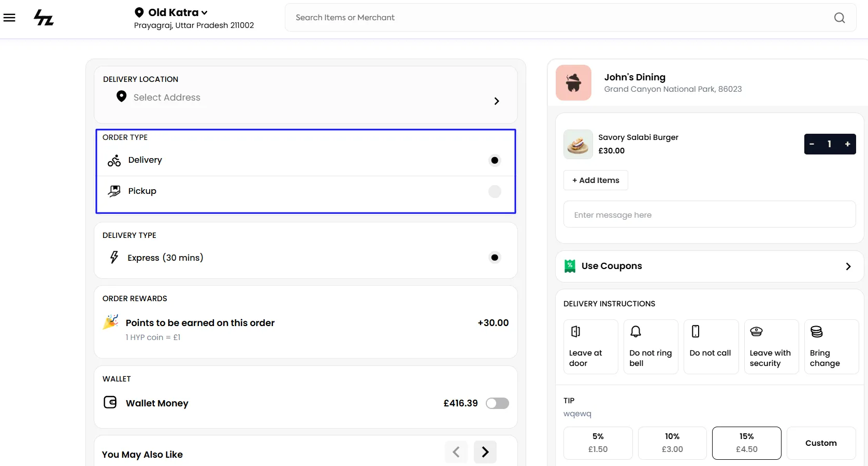This screenshot has height=466, width=868.
Task: Select the Express delivery radio button
Action: coord(495,258)
